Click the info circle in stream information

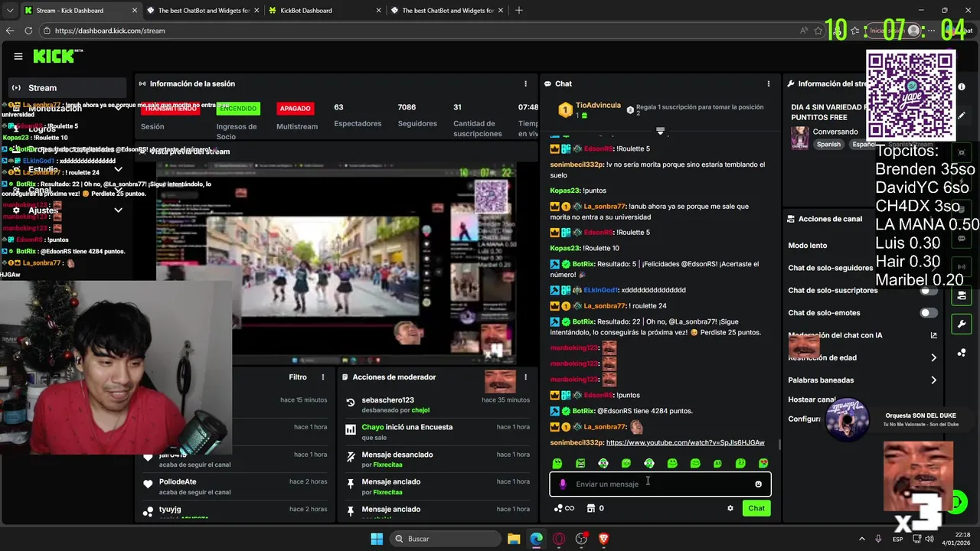tap(962, 86)
